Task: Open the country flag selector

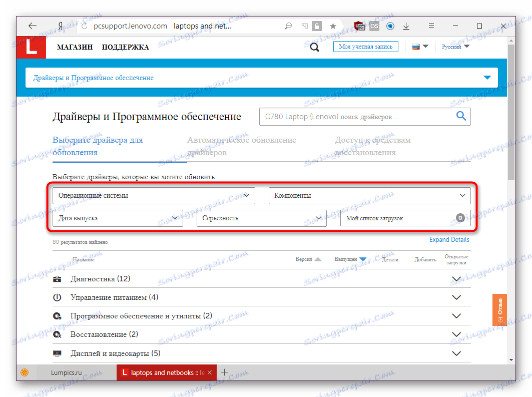Action: click(x=420, y=47)
